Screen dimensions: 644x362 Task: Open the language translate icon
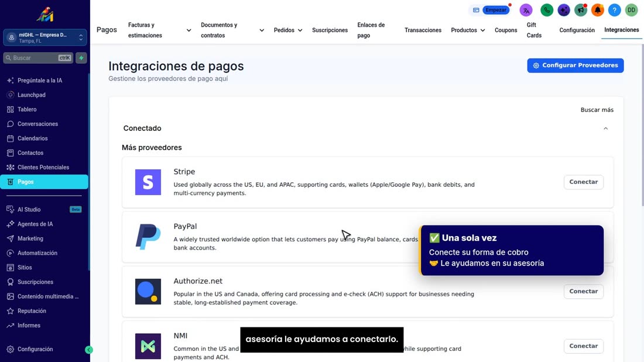[526, 10]
